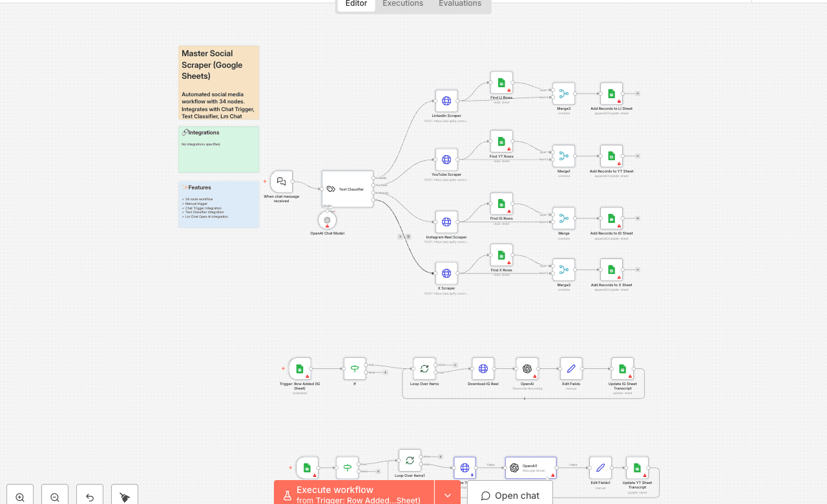Open the Evaluations tab
Viewport: 827px width, 504px height.
(x=459, y=4)
